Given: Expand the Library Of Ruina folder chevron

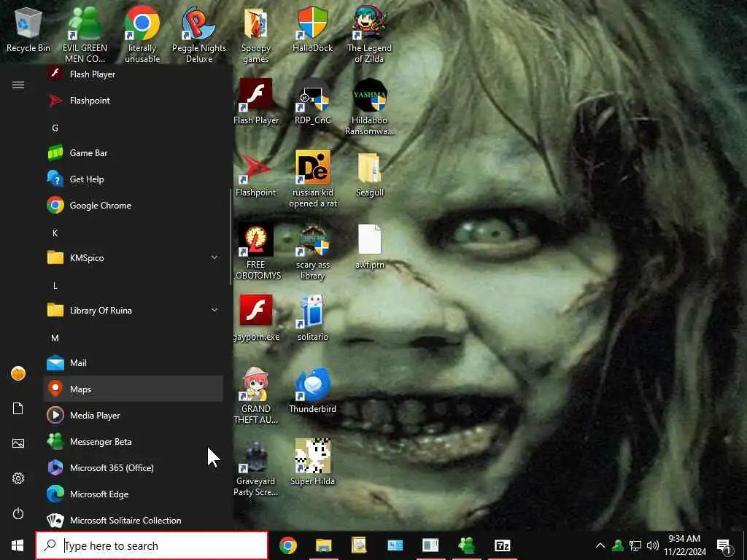Looking at the screenshot, I should pos(214,310).
